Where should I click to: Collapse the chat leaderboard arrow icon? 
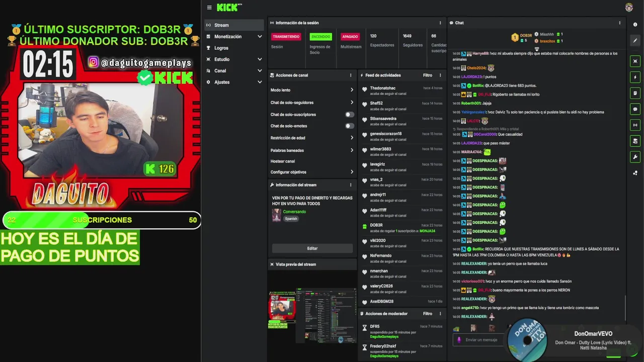(x=537, y=49)
